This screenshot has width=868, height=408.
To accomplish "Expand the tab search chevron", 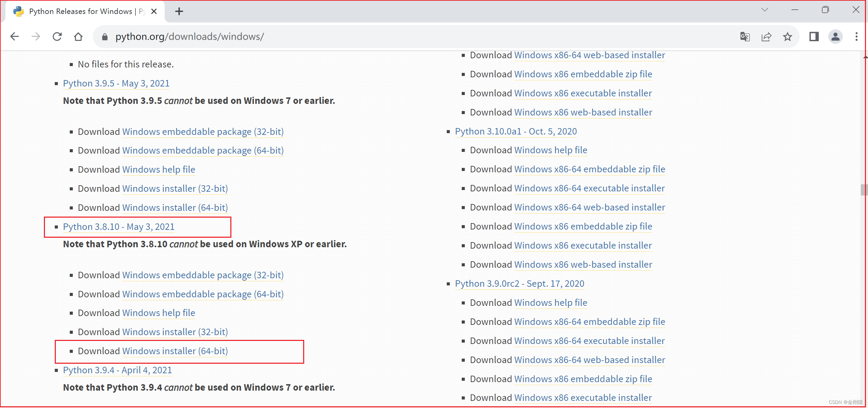I will tap(765, 10).
